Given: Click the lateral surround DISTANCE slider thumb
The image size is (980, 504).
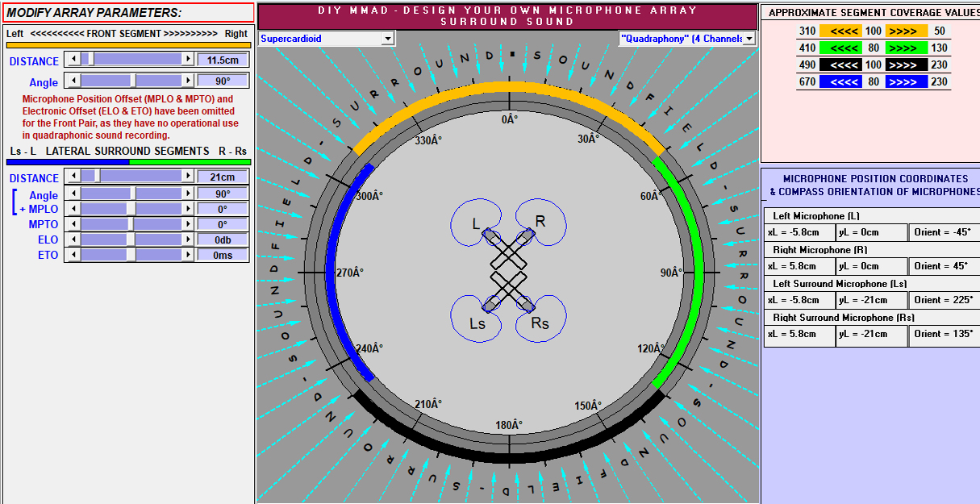Looking at the screenshot, I should (98, 177).
